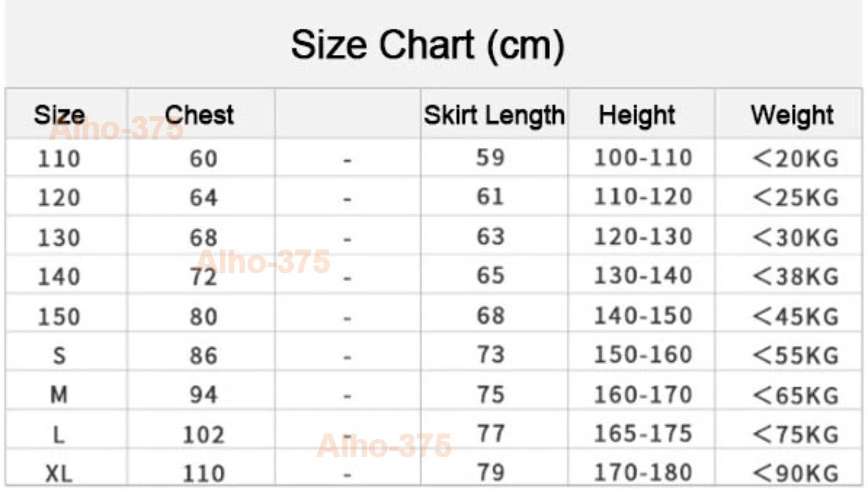Click the Height column header
Screen dimensions: 868x499
click(x=637, y=116)
